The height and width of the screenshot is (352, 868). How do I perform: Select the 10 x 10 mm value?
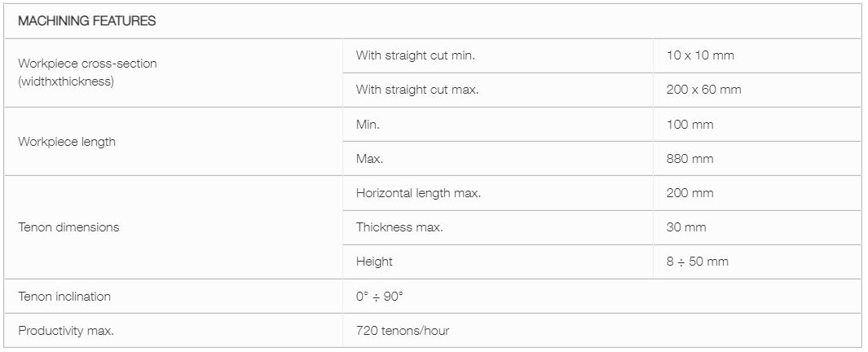(700, 55)
